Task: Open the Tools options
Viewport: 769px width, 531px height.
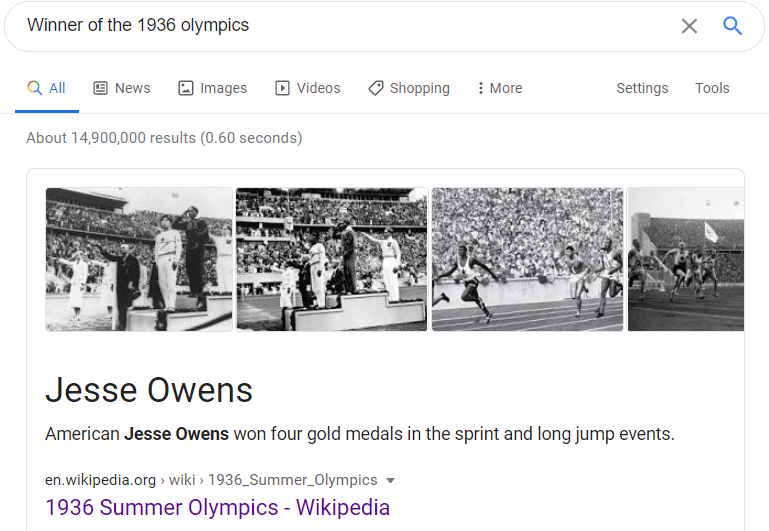Action: click(x=712, y=88)
